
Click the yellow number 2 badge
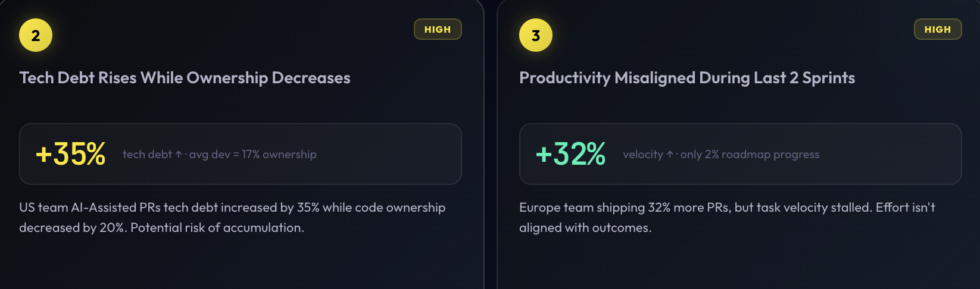point(36,36)
